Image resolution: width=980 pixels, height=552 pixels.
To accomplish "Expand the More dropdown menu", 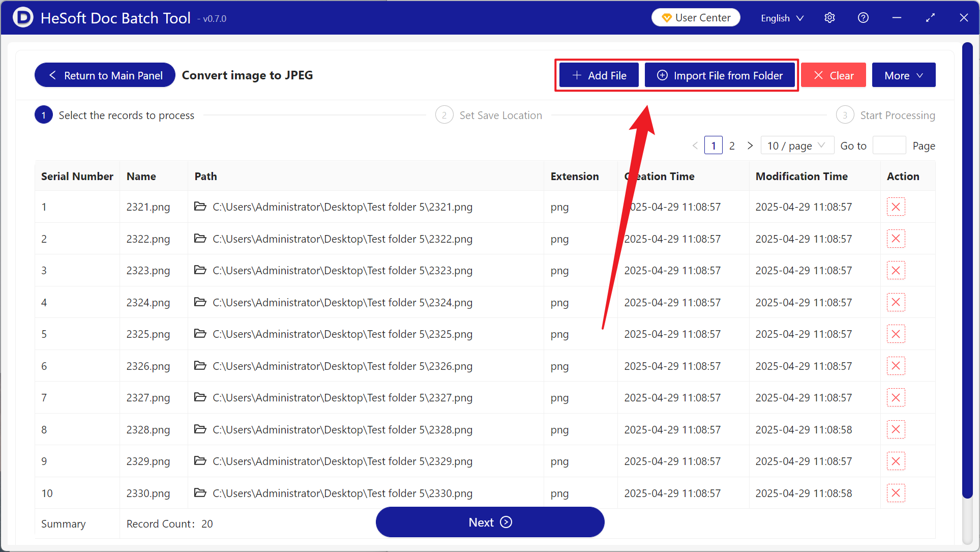I will [904, 75].
